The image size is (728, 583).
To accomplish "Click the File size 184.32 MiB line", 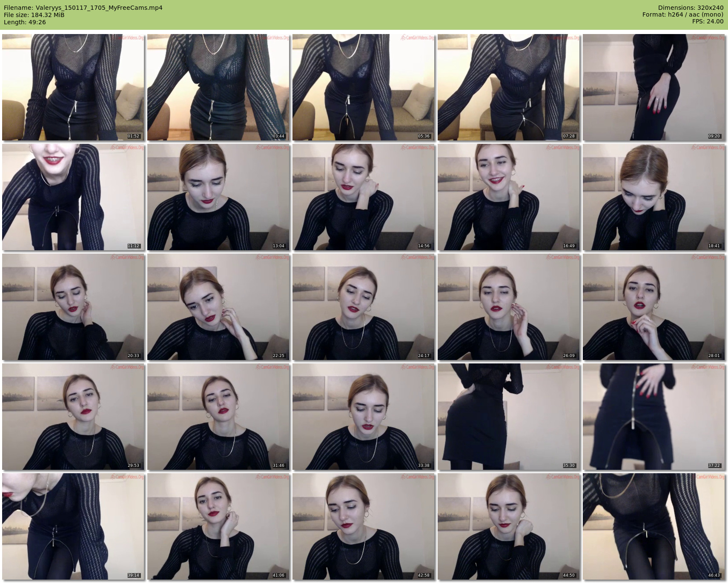I will pos(34,15).
